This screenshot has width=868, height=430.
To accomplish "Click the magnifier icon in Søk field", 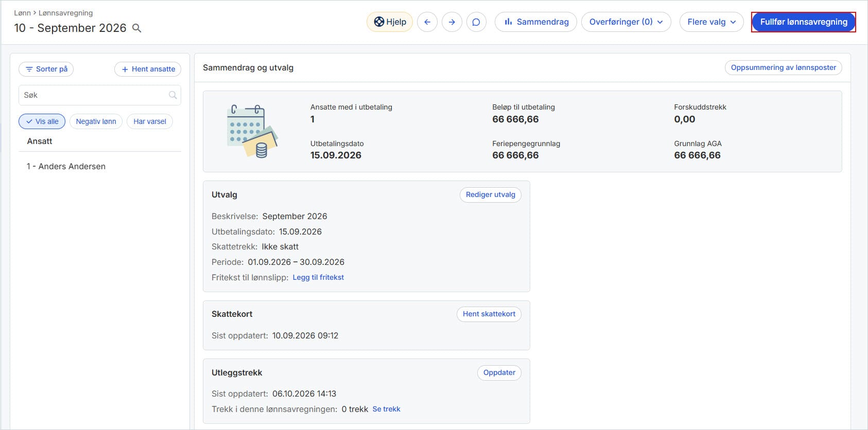I will (x=173, y=95).
